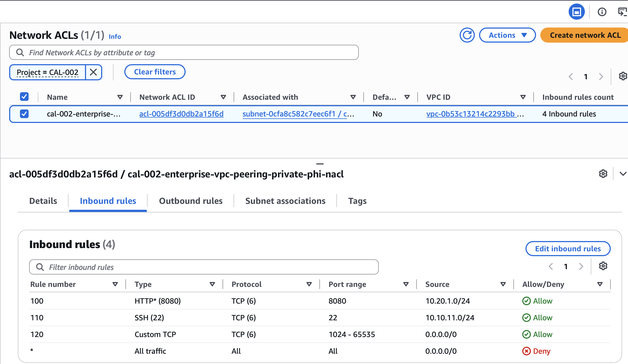Open Network ACLs table preferences gear

(623, 76)
